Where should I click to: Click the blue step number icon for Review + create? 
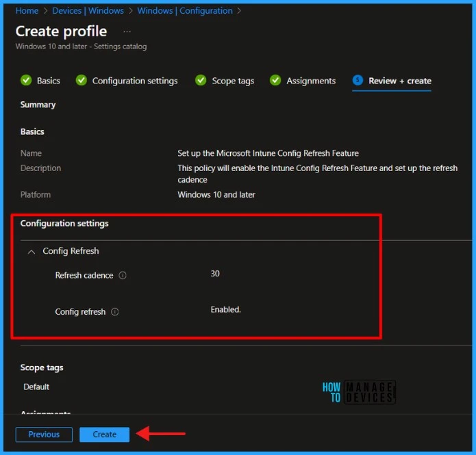click(x=358, y=80)
